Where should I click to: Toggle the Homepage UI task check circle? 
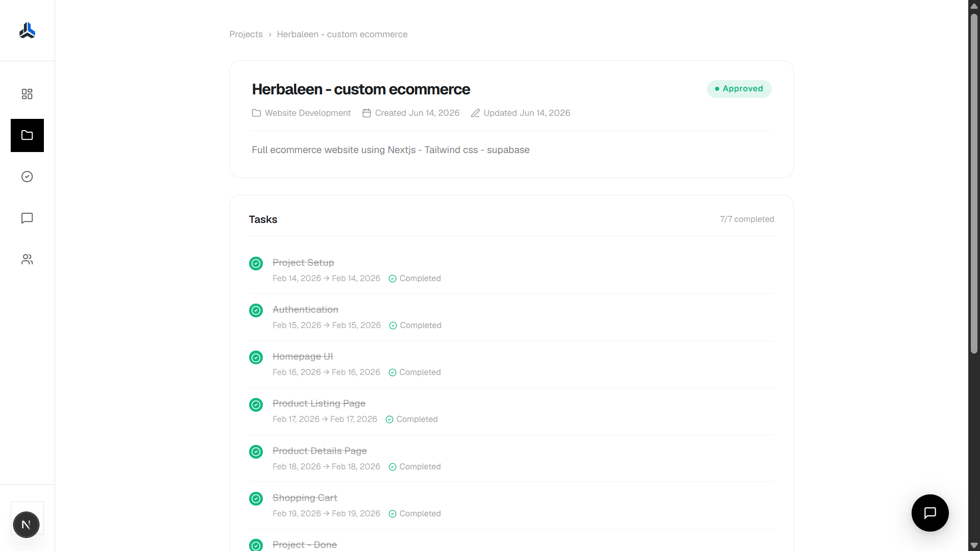[256, 357]
